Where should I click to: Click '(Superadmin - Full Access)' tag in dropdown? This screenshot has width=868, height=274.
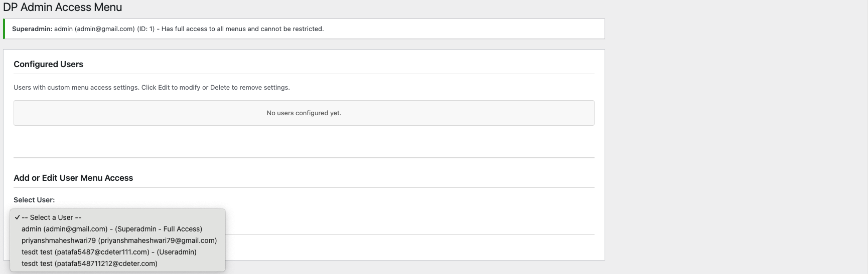[x=159, y=229]
